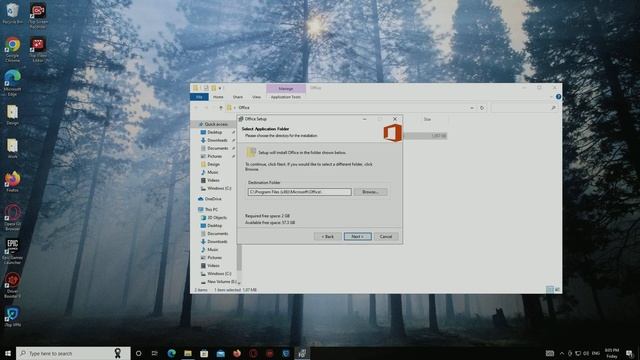Open Microsoft Store from the taskbar
This screenshot has height=360, width=640.
(x=204, y=353)
